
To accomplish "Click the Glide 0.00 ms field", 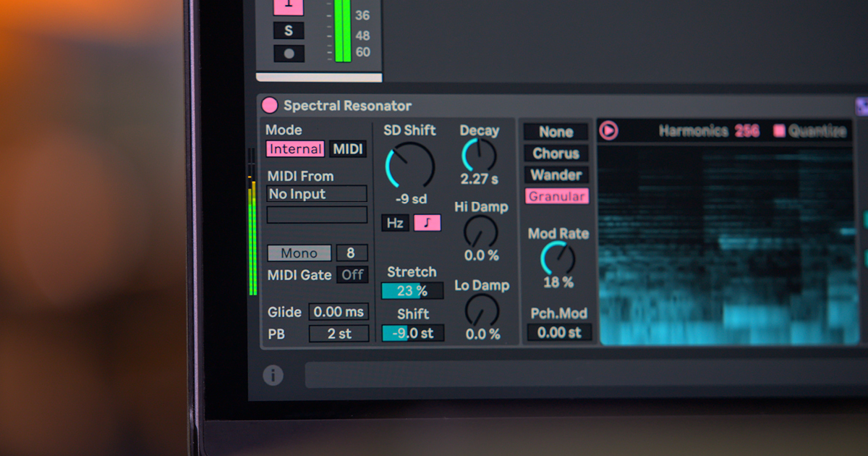I will pyautogui.click(x=339, y=312).
